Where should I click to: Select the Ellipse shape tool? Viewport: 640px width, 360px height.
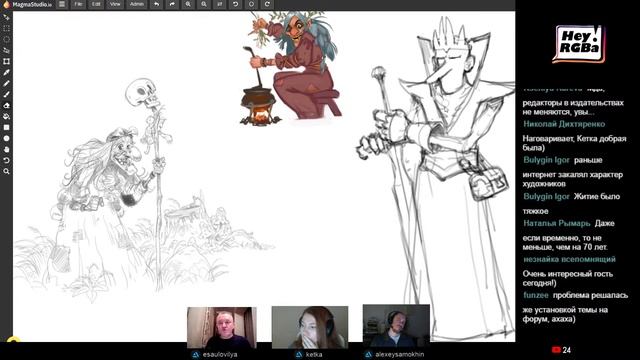click(6, 139)
